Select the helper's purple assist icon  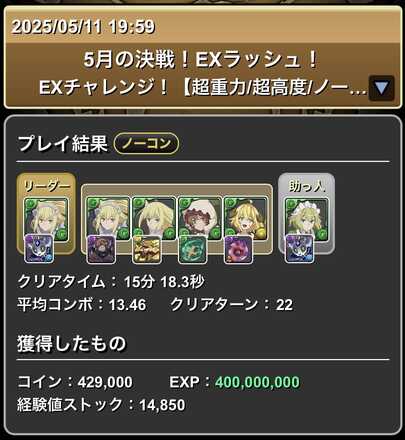click(299, 248)
